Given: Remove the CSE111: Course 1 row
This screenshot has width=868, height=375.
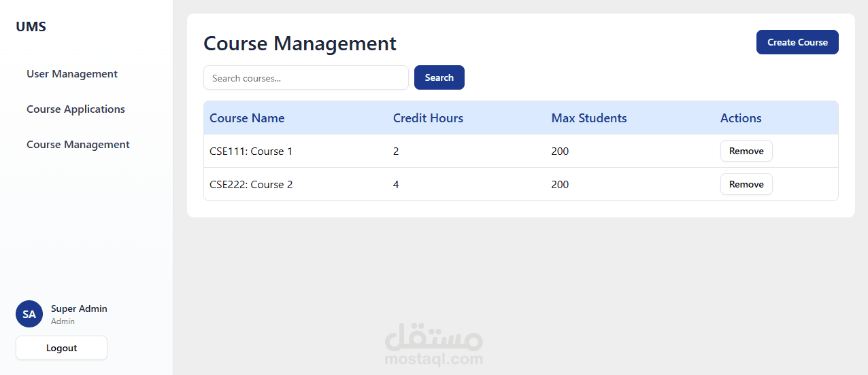Looking at the screenshot, I should (x=746, y=151).
